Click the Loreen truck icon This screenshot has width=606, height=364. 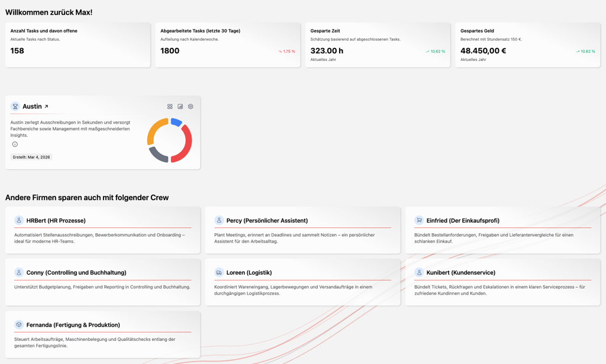point(219,272)
